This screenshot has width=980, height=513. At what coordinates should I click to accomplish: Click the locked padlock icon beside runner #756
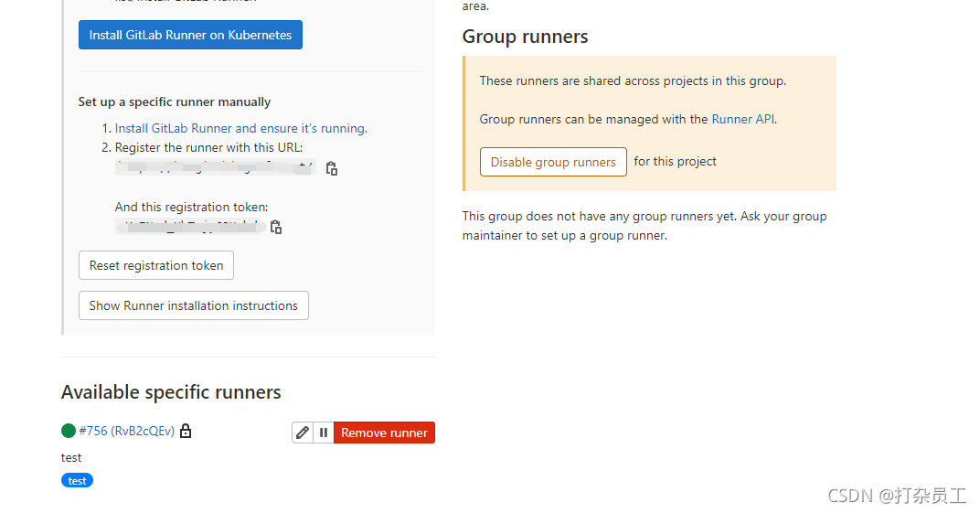(x=186, y=431)
